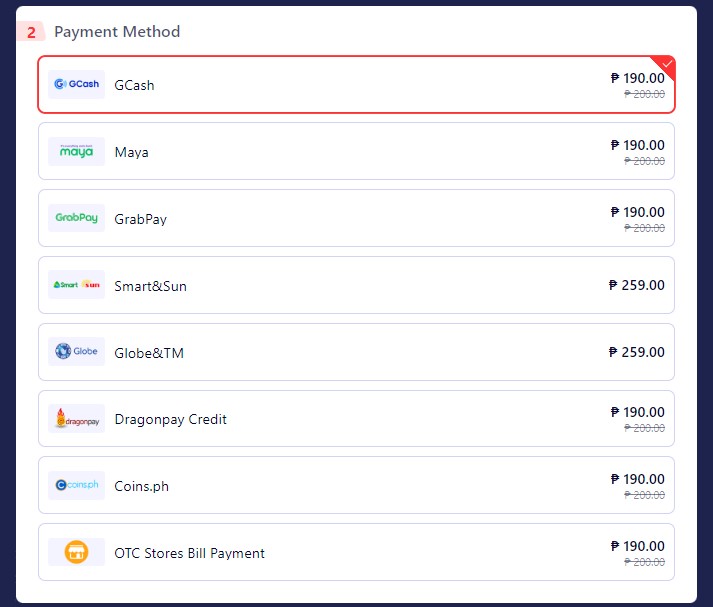Image resolution: width=713 pixels, height=607 pixels.
Task: Select Smart&Sun carrier billing option
Action: coord(150,286)
